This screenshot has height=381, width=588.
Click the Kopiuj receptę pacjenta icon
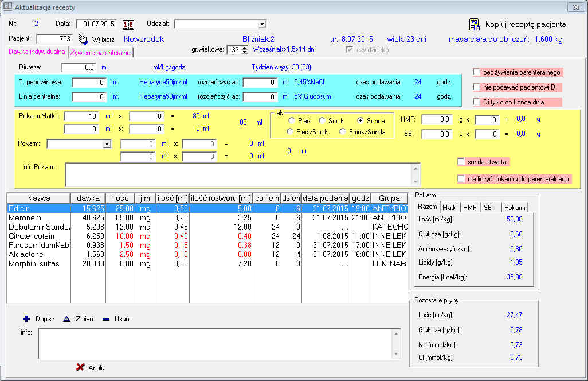point(475,24)
